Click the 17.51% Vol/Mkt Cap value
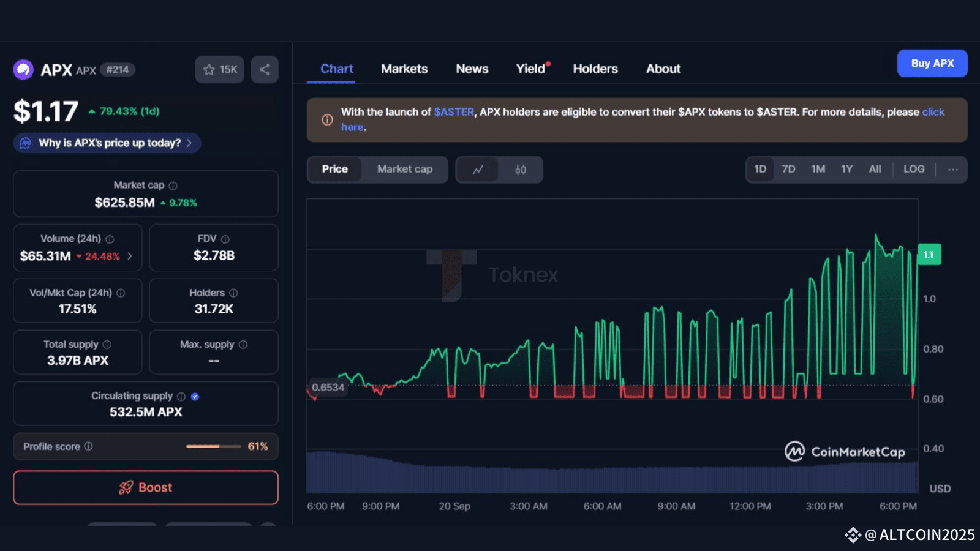 tap(78, 309)
